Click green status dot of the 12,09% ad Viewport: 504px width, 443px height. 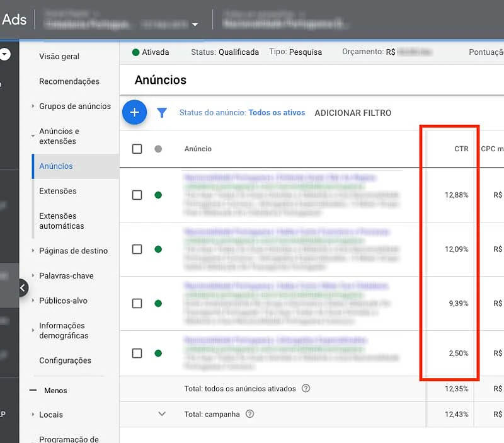[x=158, y=249]
